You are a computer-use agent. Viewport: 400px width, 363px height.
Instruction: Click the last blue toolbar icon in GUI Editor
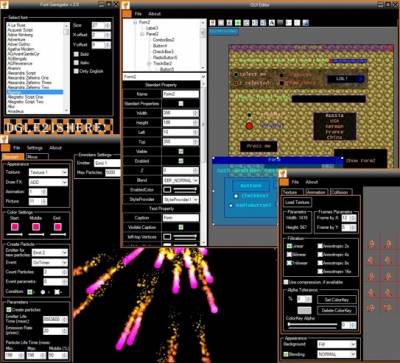(x=306, y=23)
